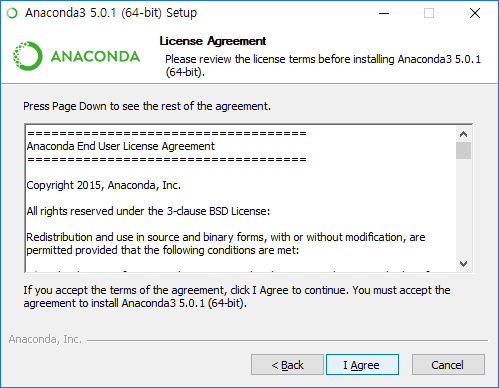Minimize the Anaconda3 Setup window
Image resolution: width=499 pixels, height=388 pixels.
pos(384,13)
